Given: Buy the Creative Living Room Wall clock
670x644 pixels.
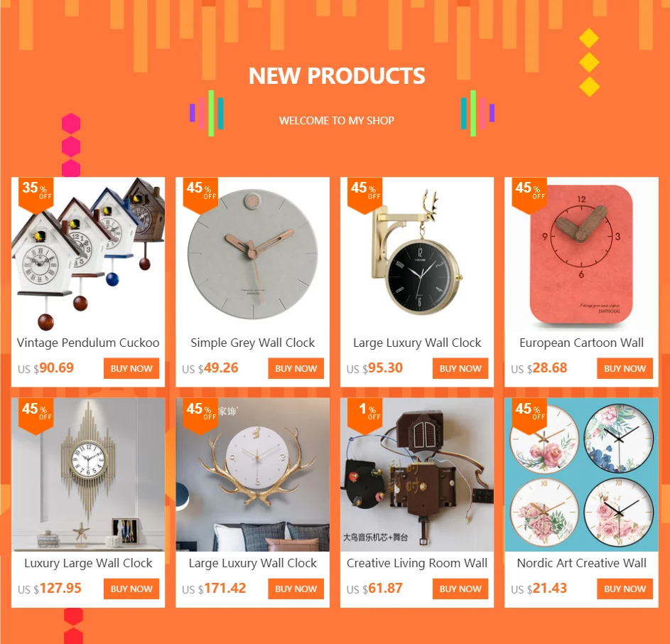Looking at the screenshot, I should tap(460, 589).
